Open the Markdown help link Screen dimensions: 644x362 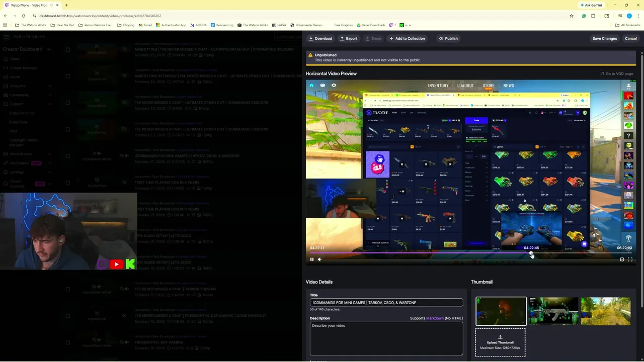435,318
